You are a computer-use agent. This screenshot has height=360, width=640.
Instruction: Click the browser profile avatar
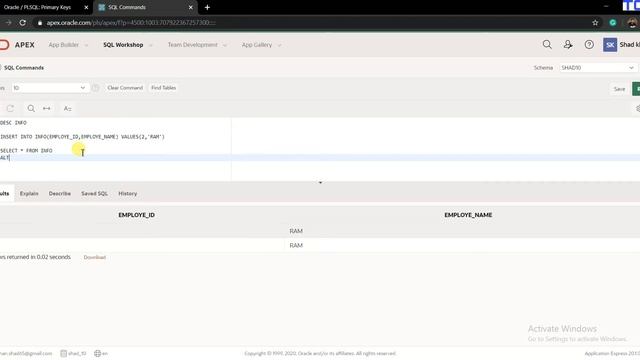pyautogui.click(x=633, y=23)
